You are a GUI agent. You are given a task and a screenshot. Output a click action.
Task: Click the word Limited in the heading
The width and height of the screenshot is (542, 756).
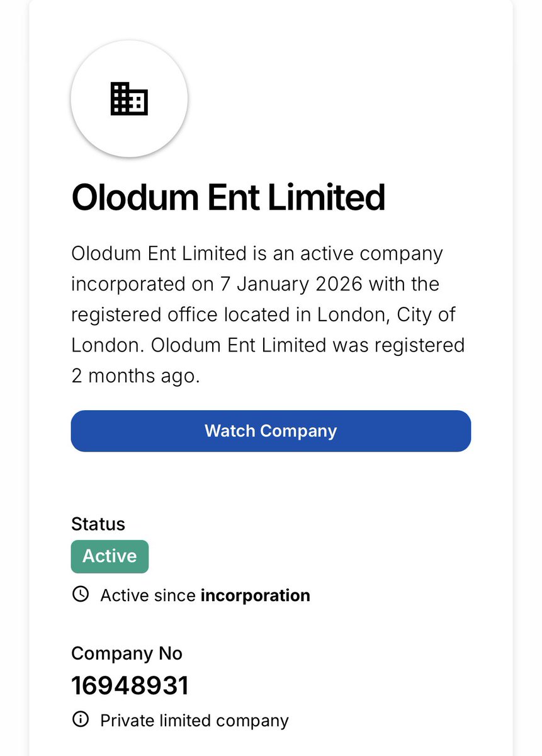pos(327,198)
